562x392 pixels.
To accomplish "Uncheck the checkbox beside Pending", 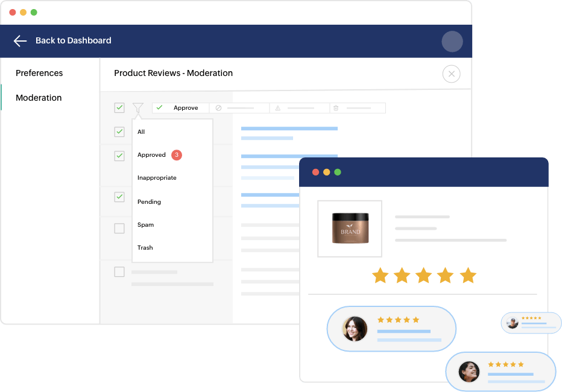I will point(119,197).
